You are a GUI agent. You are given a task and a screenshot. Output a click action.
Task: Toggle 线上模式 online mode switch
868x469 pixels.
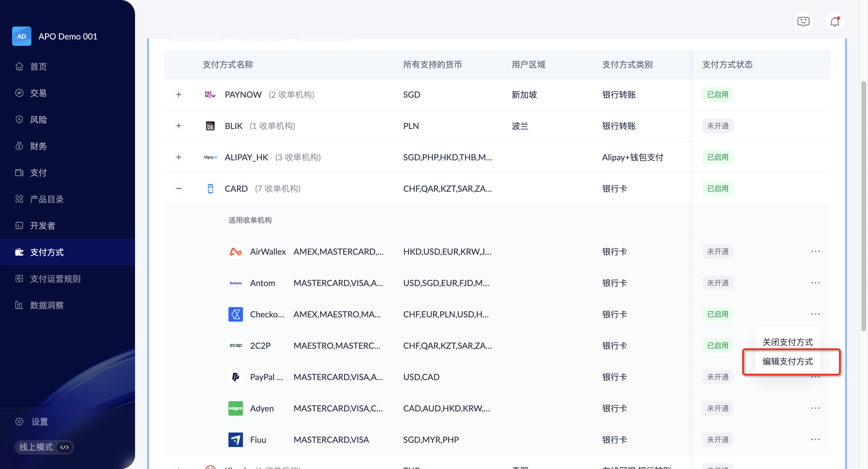[x=44, y=447]
